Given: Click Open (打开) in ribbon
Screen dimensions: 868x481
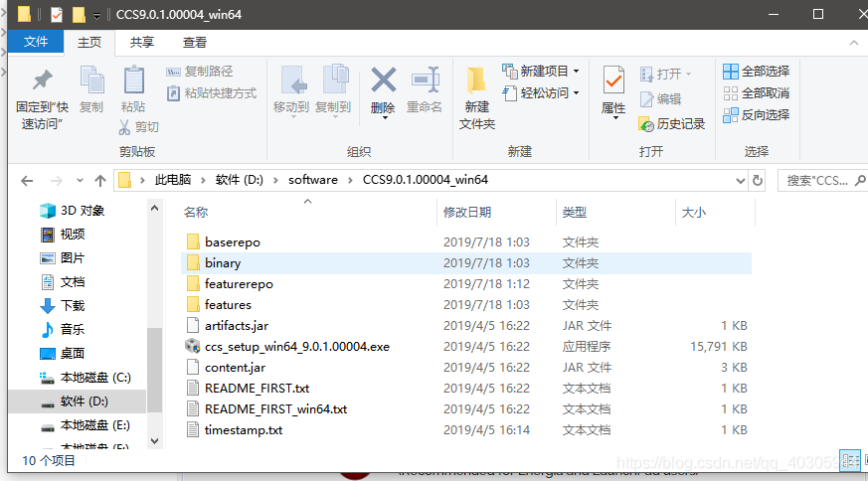Looking at the screenshot, I should tap(666, 74).
